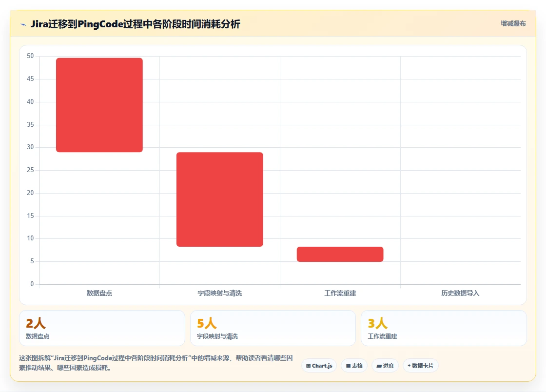Screen dimensions: 546x392
Task: Click the chart title icon before Jira
Action: (x=23, y=24)
